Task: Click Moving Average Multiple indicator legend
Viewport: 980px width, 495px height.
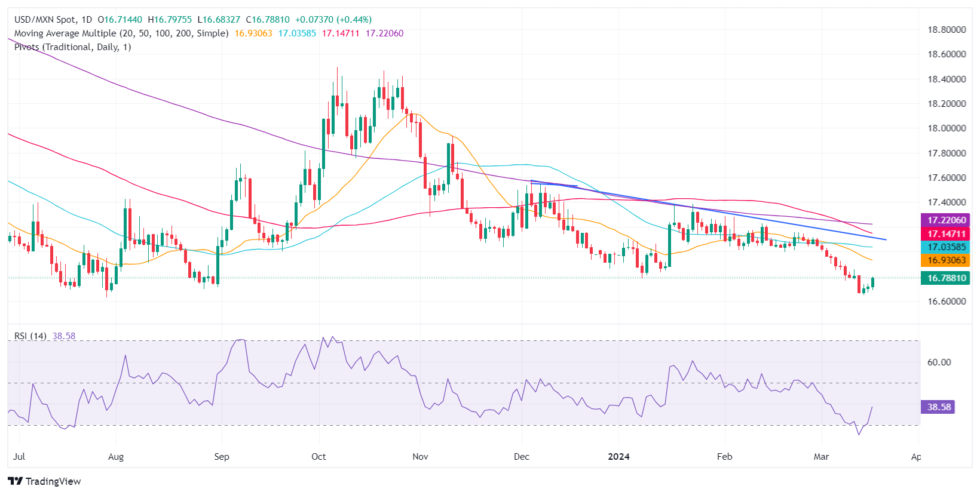Action: [x=121, y=33]
